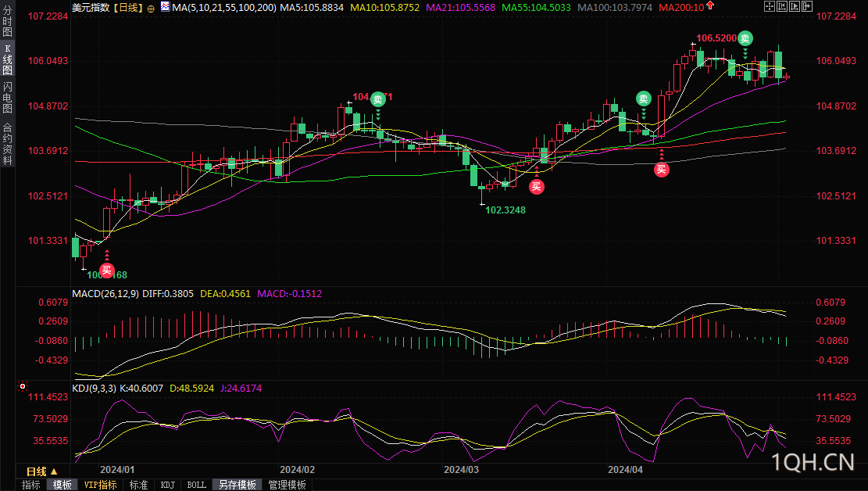Screen dimensions: 868x491
Task: Click the red 买 marker in April
Action: [662, 170]
